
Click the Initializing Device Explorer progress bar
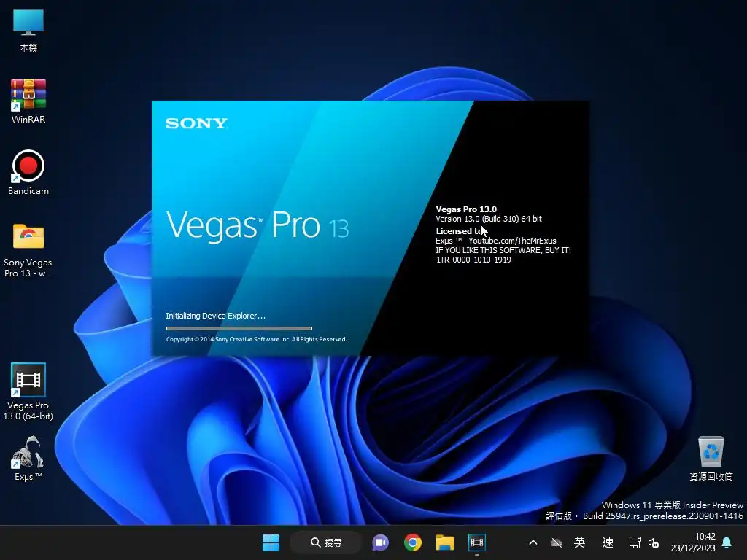click(x=239, y=328)
